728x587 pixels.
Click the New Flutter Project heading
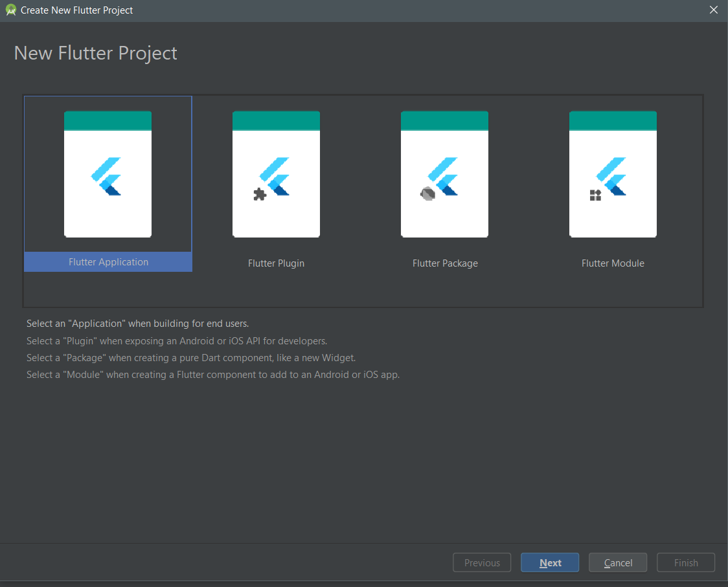[96, 53]
